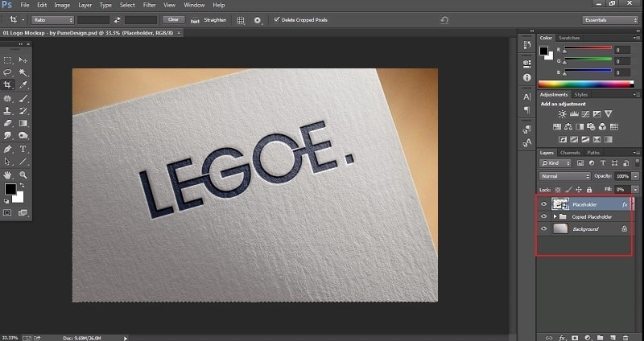
Task: Select the Crop tool in toolbox
Action: click(8, 84)
